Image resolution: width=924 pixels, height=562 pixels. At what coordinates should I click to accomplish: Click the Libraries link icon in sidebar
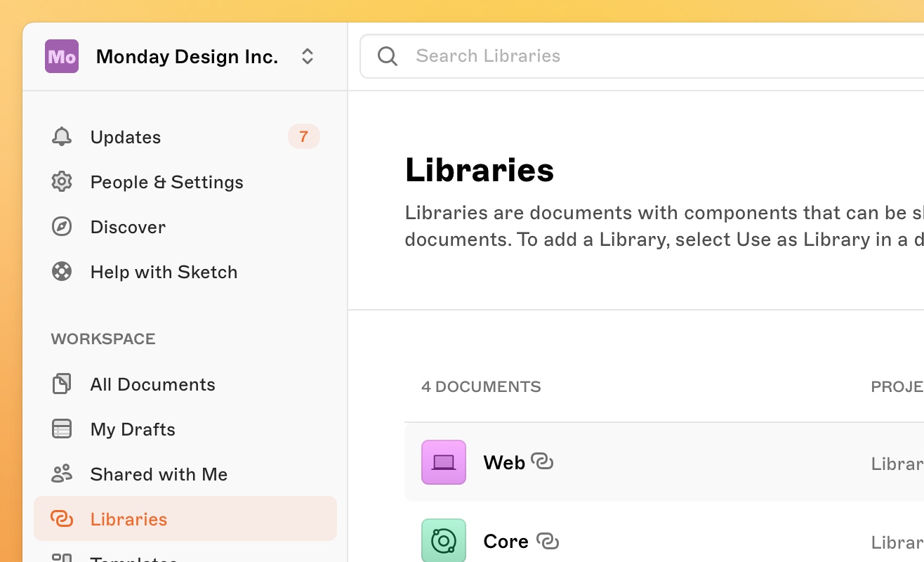[x=62, y=519]
